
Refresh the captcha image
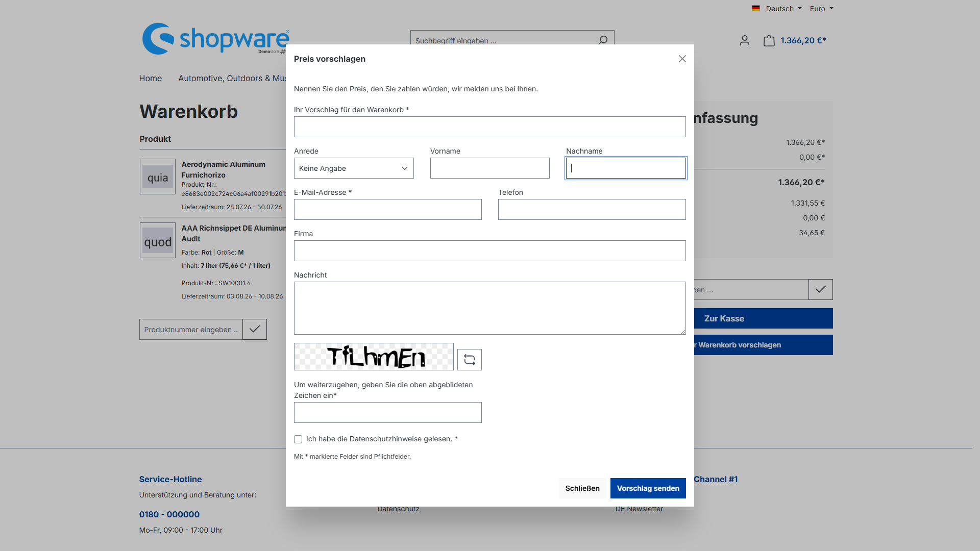pos(470,360)
